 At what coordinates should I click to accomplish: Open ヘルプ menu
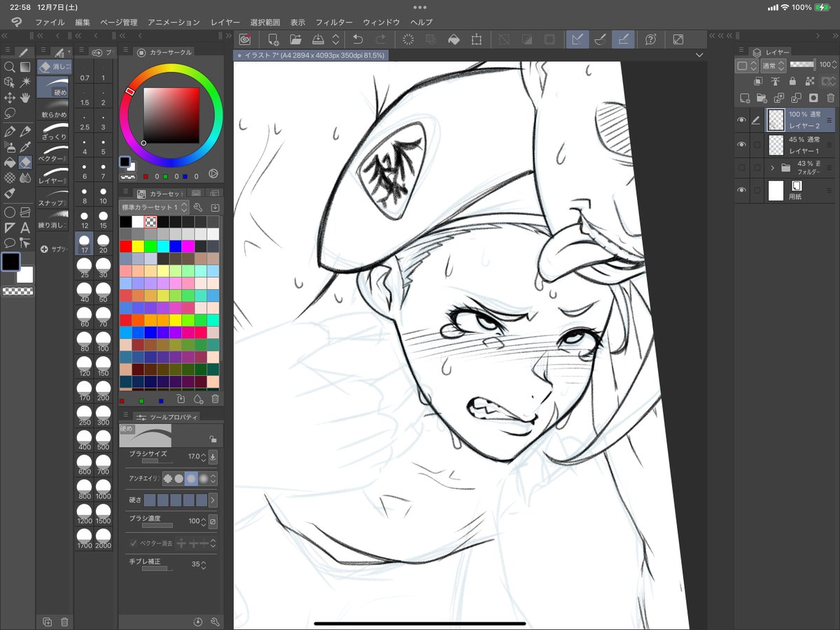[x=421, y=22]
